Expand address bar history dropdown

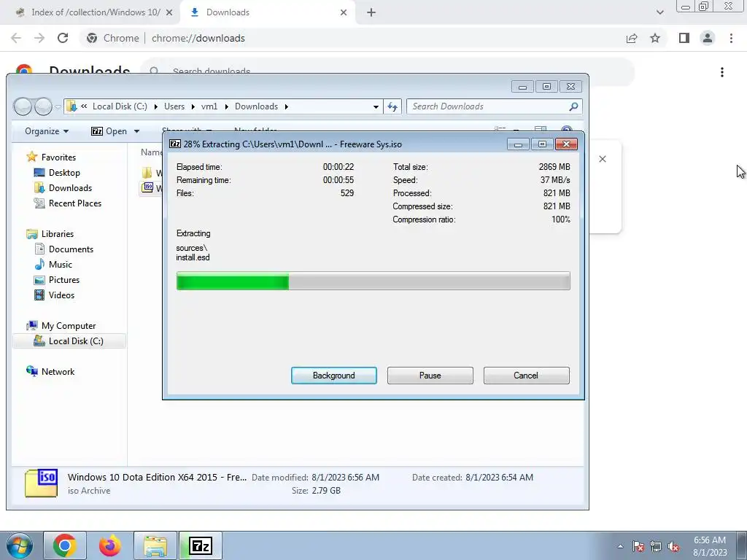pos(376,106)
